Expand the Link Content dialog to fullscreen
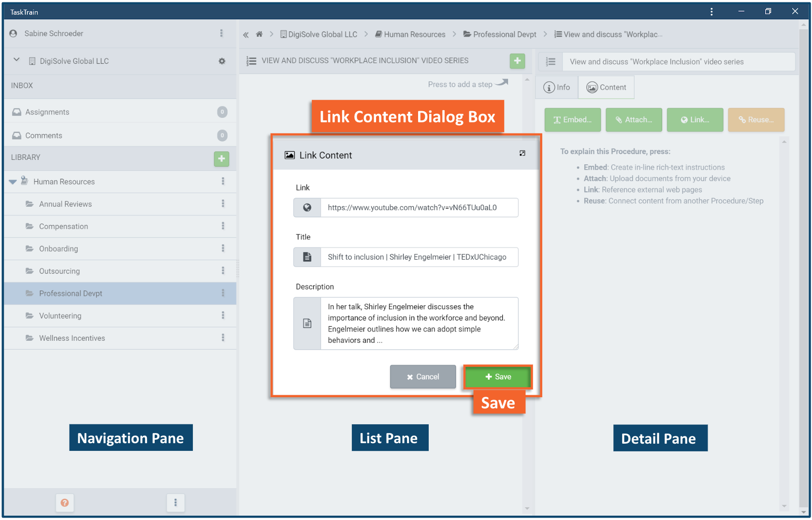 (522, 153)
